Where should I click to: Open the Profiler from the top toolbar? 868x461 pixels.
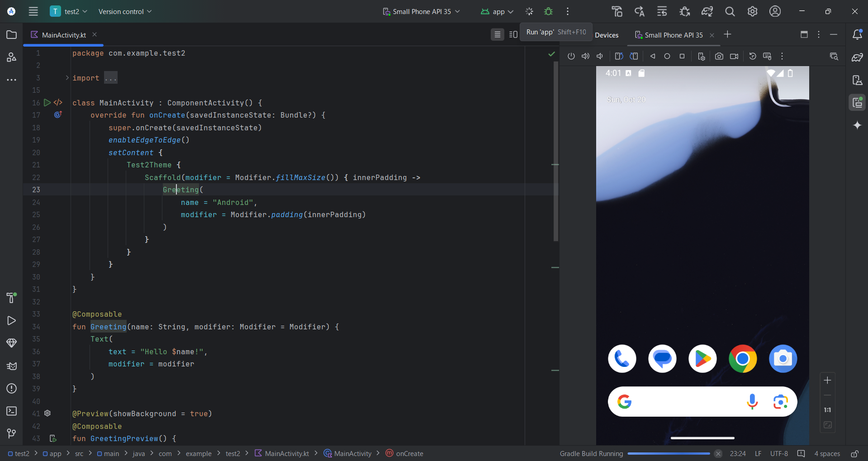coord(684,11)
